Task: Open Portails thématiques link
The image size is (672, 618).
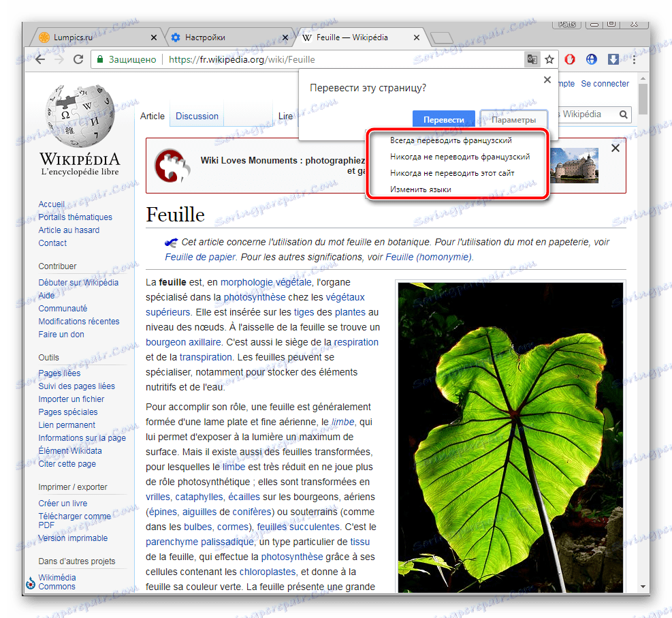Action: [76, 217]
